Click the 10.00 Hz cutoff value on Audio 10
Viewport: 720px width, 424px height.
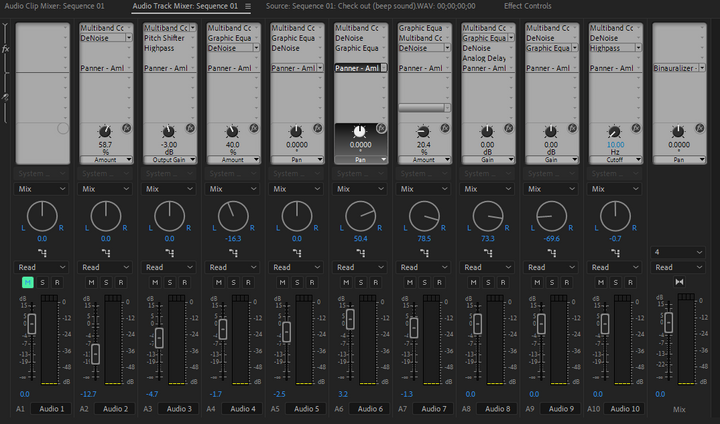pos(615,145)
